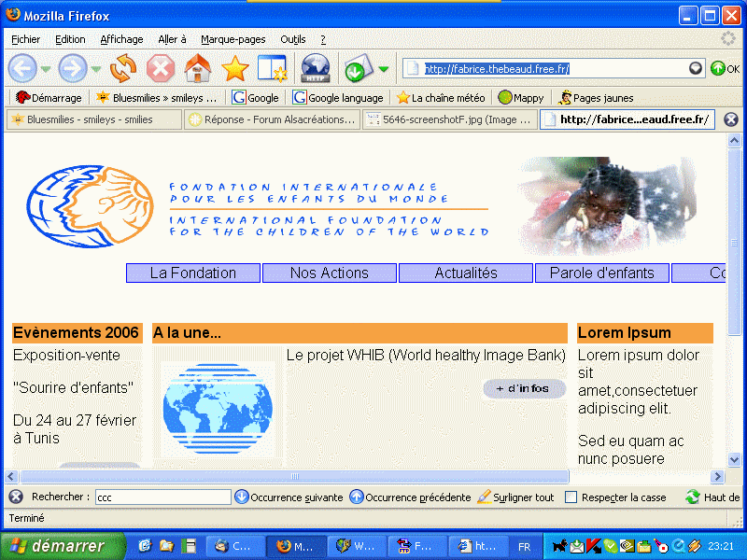Click the Evènements 2006 heading
Viewport: 747px width, 560px height.
pos(76,332)
